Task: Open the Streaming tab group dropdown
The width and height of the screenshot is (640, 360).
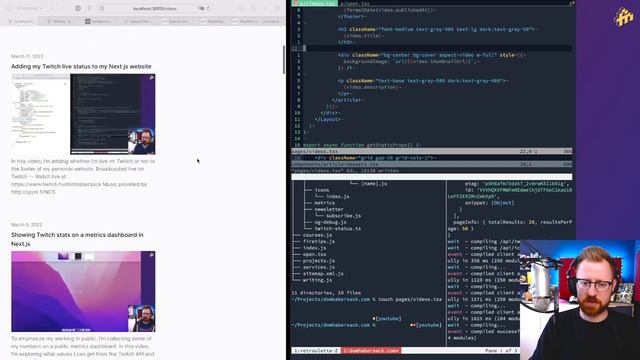Action: click(x=29, y=8)
